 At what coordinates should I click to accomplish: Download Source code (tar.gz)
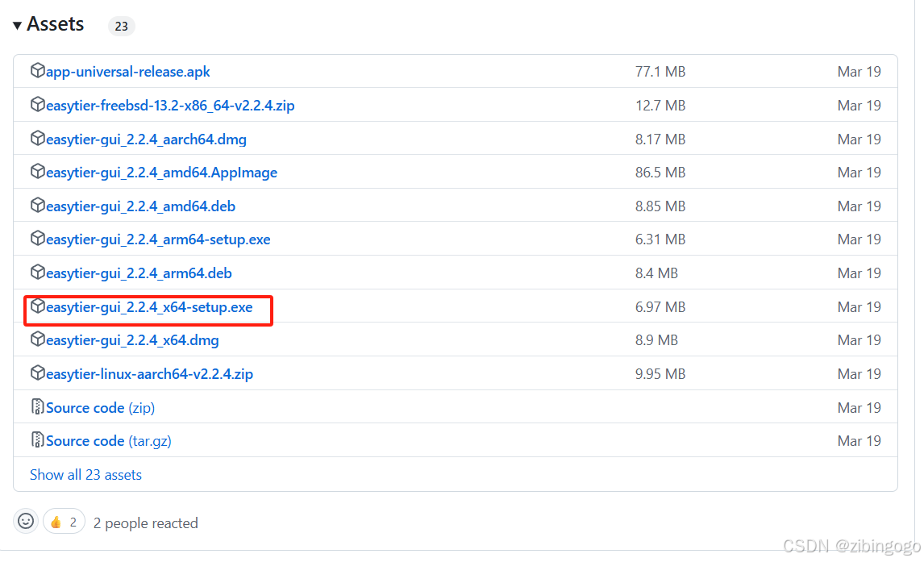tap(108, 441)
